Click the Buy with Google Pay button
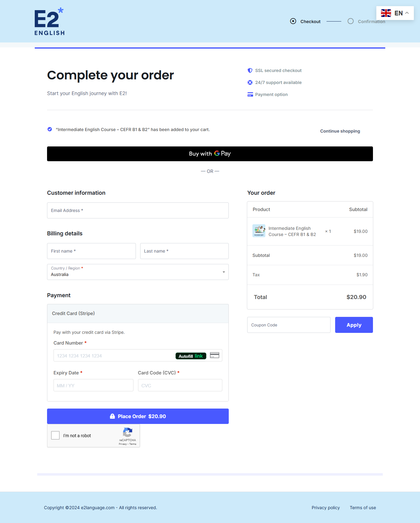This screenshot has height=523, width=420. tap(210, 154)
